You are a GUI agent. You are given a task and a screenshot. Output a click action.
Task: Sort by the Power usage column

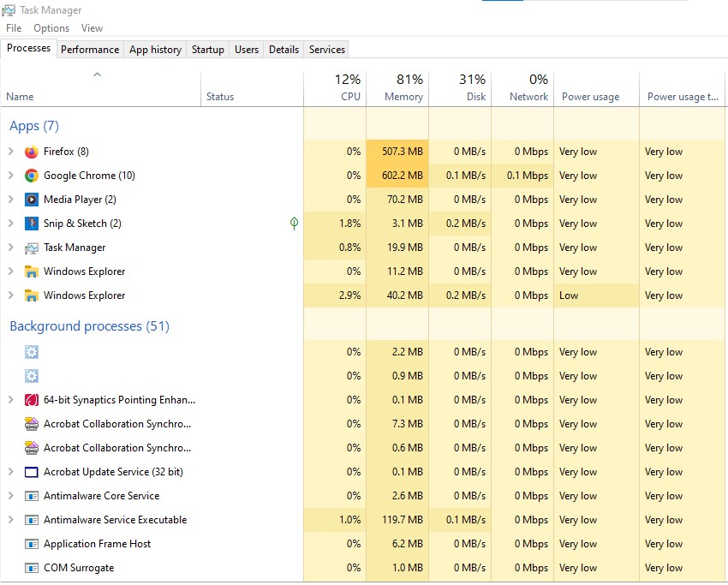pos(597,88)
